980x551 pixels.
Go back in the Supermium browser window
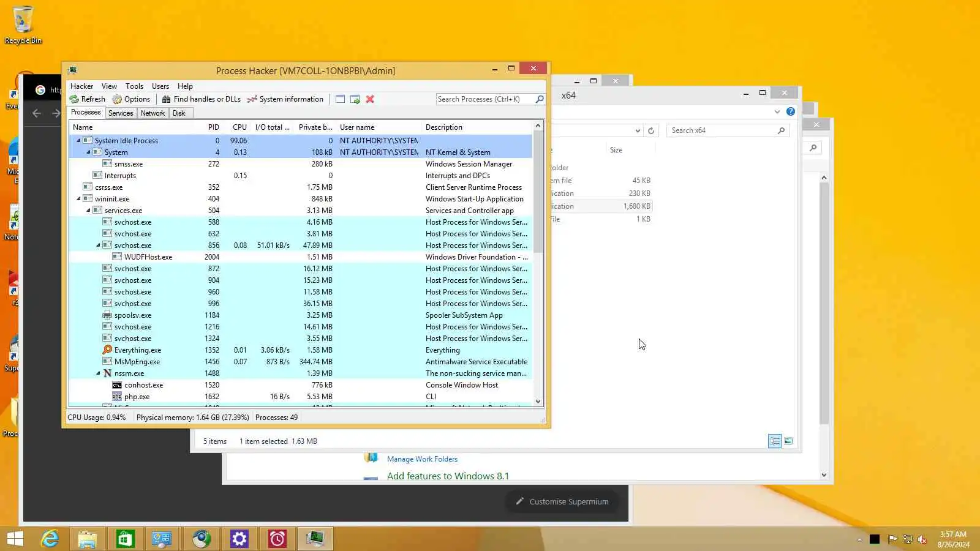click(x=37, y=113)
